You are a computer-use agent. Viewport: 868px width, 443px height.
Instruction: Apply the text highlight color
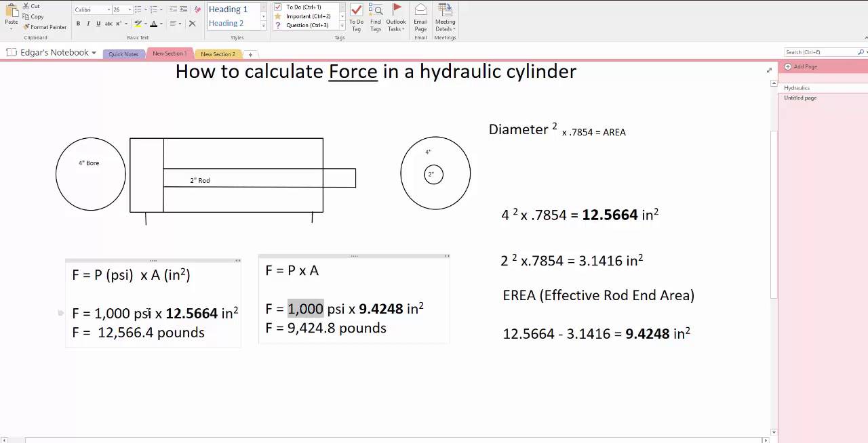[138, 24]
